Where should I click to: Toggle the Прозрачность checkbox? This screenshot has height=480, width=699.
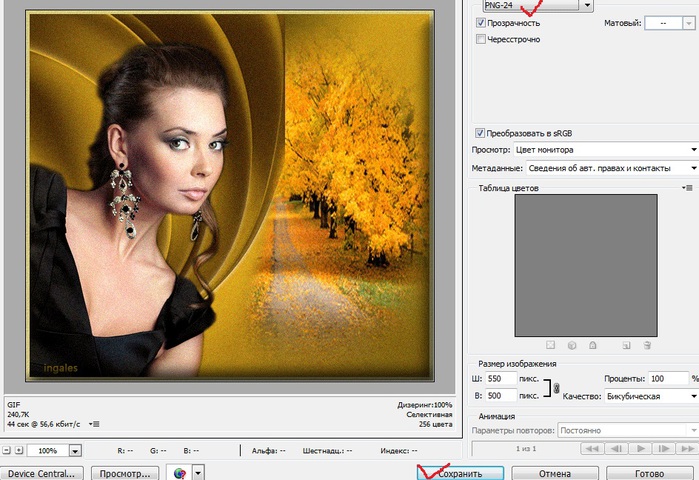pos(482,22)
